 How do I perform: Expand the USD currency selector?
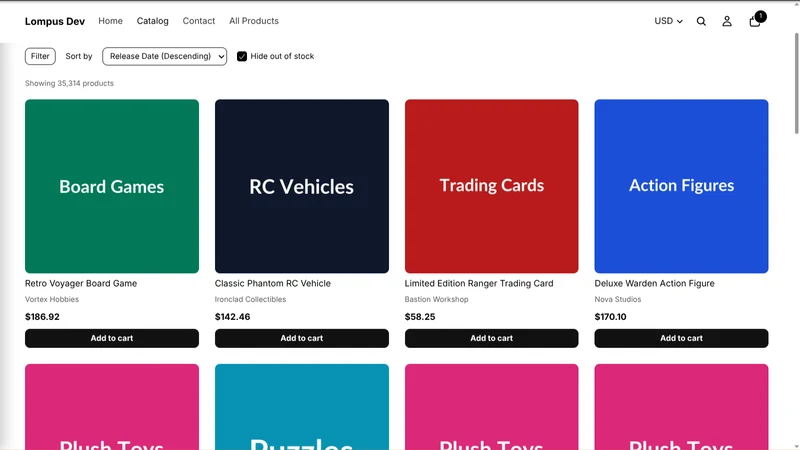click(668, 21)
